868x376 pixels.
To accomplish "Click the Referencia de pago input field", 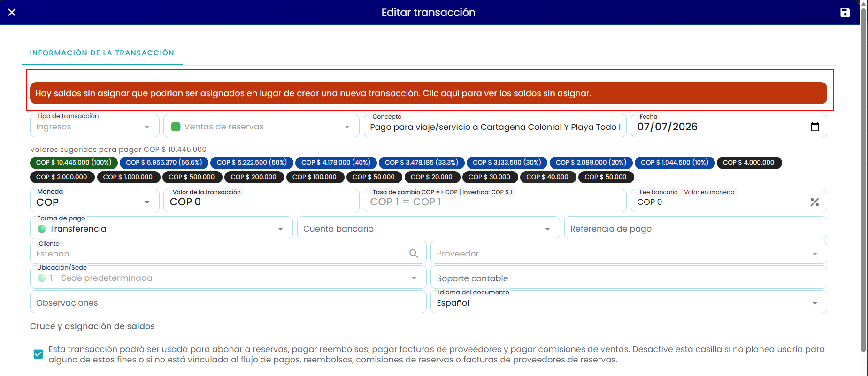I will [695, 228].
